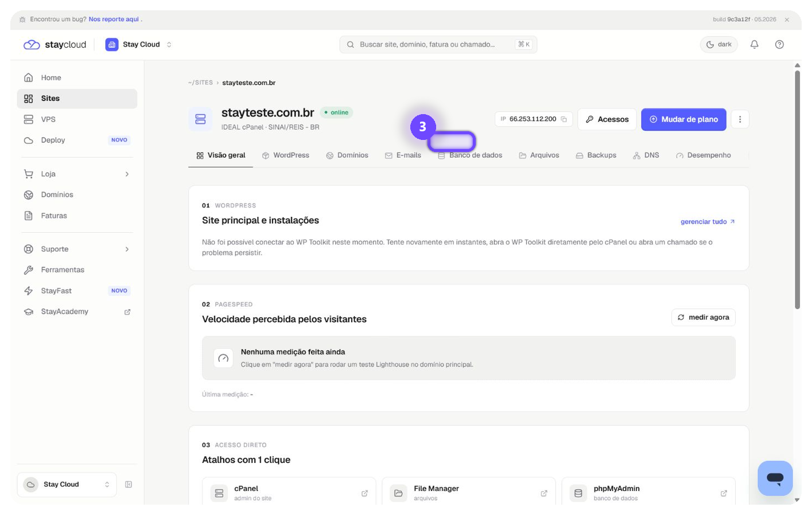Focus the search field 'Buscar site, domínio...'
This screenshot has height=515, width=812.
(x=438, y=44)
